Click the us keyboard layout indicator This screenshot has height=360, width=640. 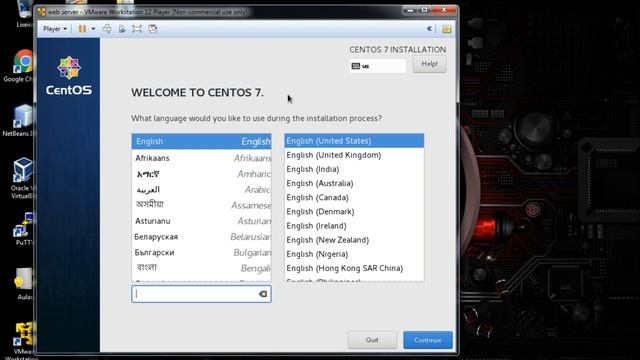pos(378,66)
